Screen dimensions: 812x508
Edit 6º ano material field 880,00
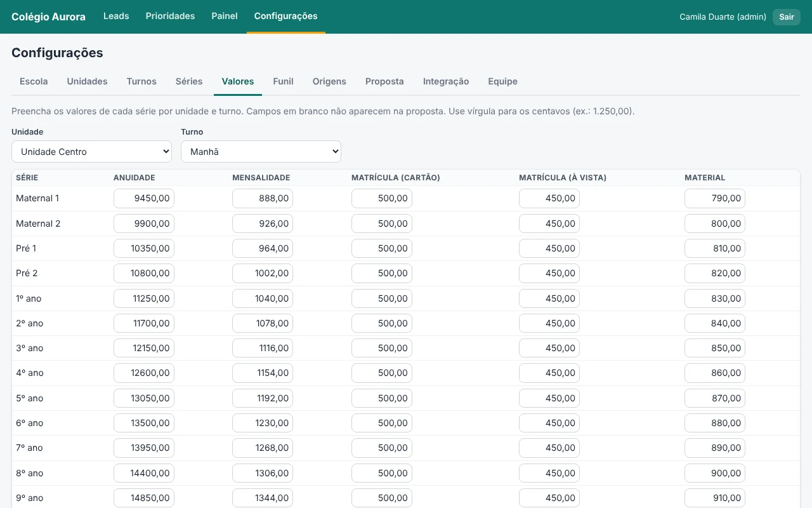tap(715, 423)
